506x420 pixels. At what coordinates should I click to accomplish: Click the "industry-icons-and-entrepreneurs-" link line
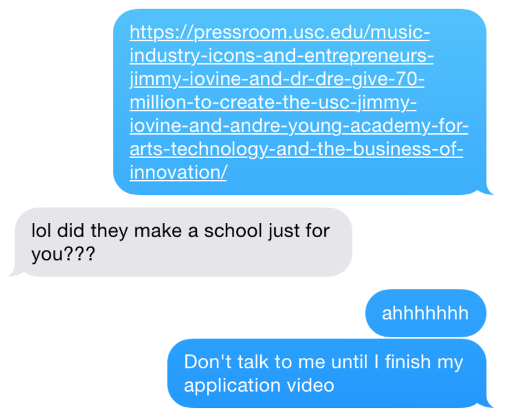tap(281, 56)
